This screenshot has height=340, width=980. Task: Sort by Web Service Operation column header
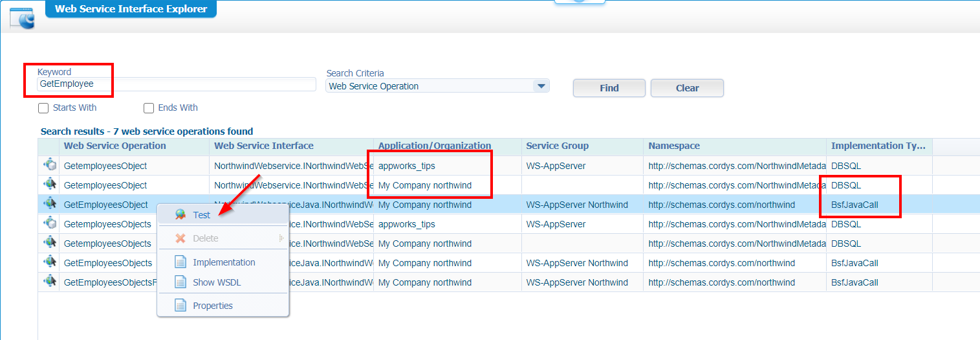coord(114,146)
